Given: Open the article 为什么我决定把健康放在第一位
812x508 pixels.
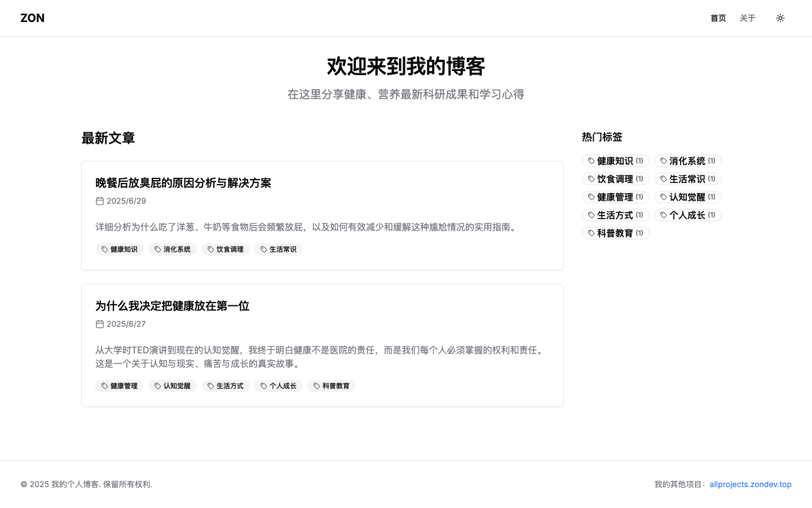Looking at the screenshot, I should (x=173, y=306).
